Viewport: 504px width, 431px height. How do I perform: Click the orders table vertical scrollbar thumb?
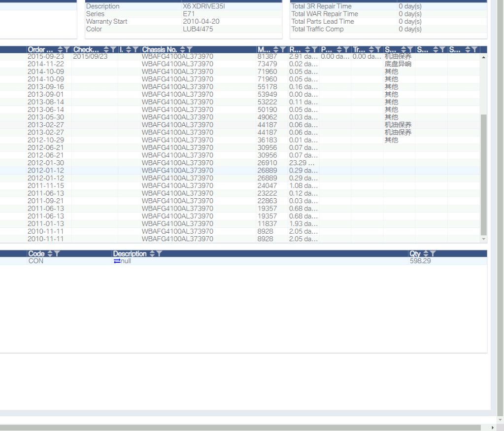coord(483,175)
